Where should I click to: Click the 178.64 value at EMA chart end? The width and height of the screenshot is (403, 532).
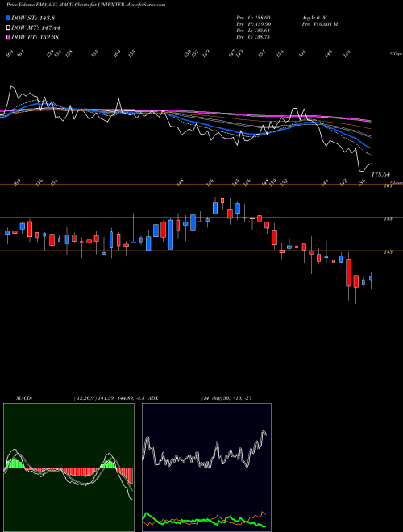pyautogui.click(x=381, y=174)
